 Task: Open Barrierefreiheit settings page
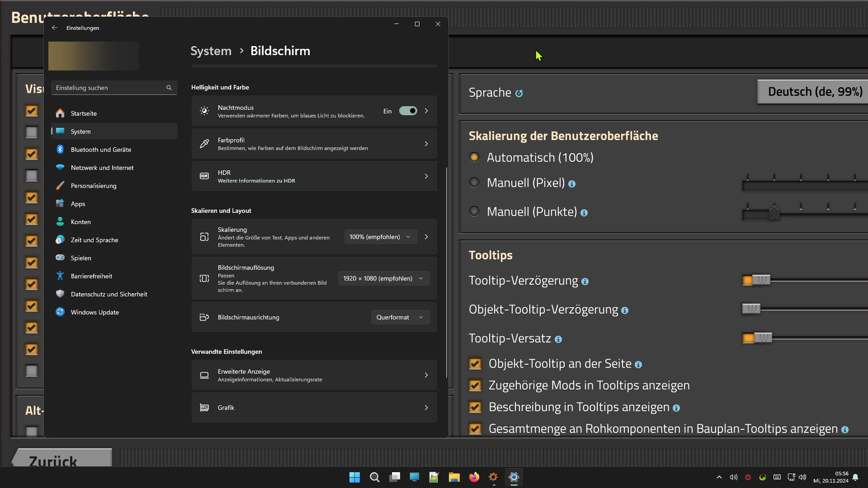pyautogui.click(x=114, y=276)
